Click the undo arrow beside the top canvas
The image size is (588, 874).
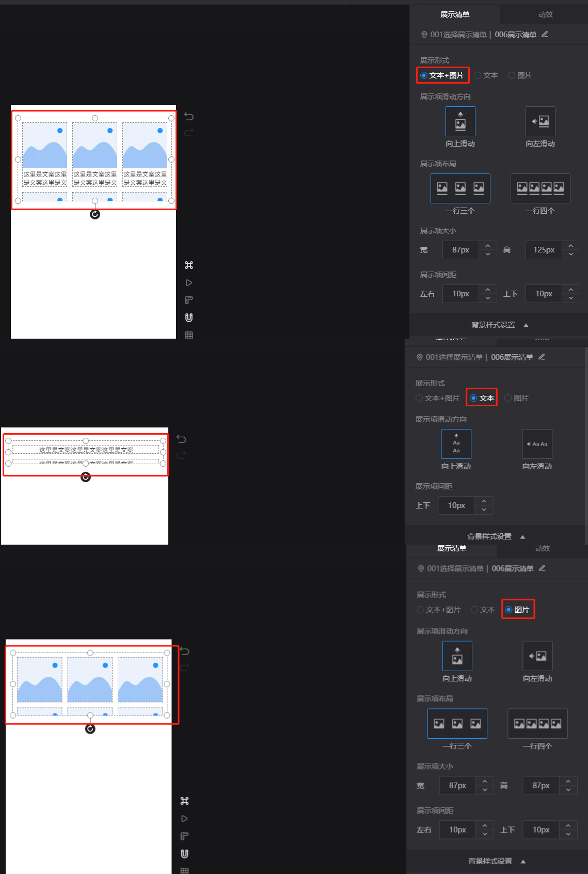click(189, 116)
